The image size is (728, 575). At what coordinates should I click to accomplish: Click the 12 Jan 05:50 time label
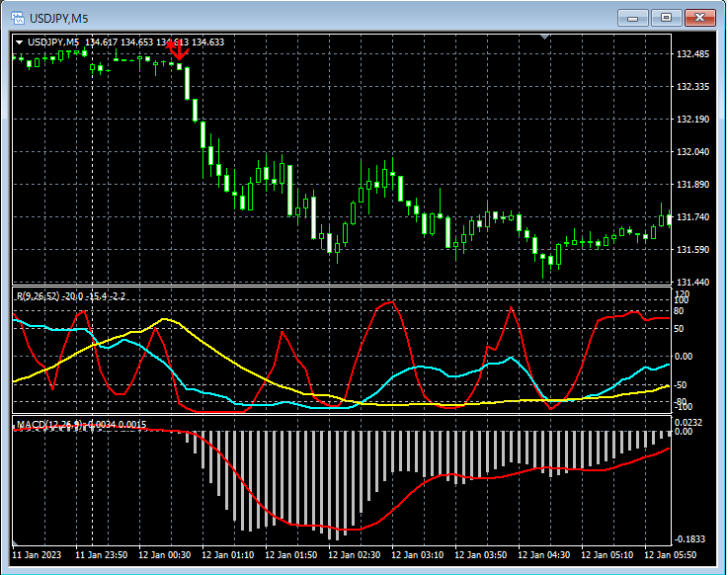click(672, 555)
